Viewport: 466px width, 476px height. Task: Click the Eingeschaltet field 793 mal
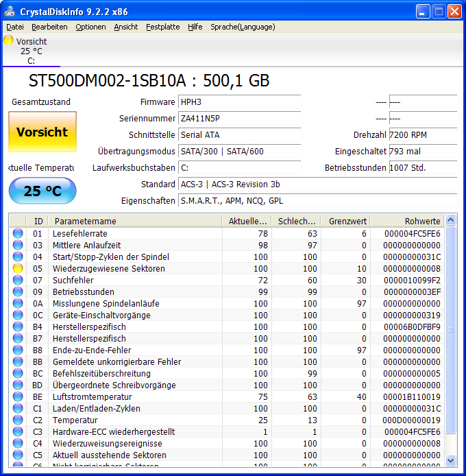pos(423,151)
